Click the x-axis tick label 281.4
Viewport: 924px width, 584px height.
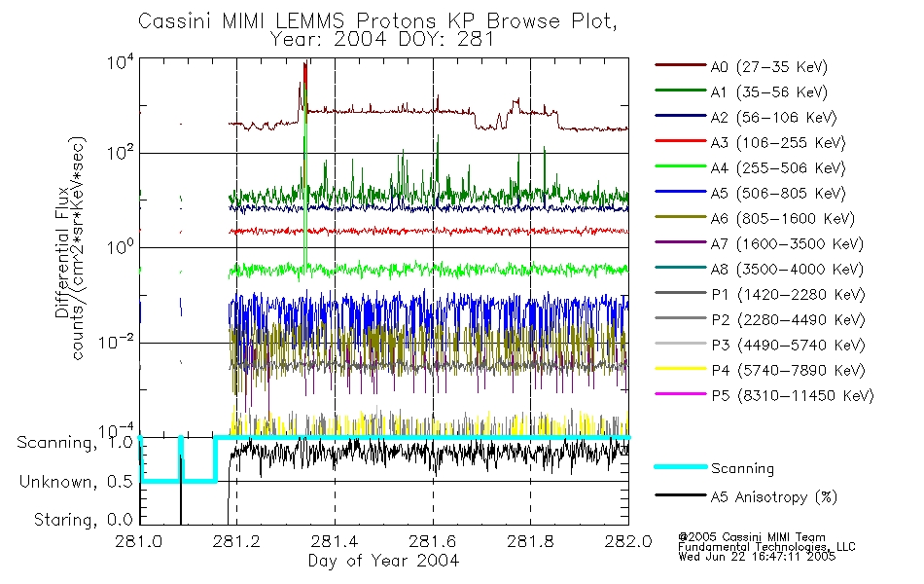[335, 541]
